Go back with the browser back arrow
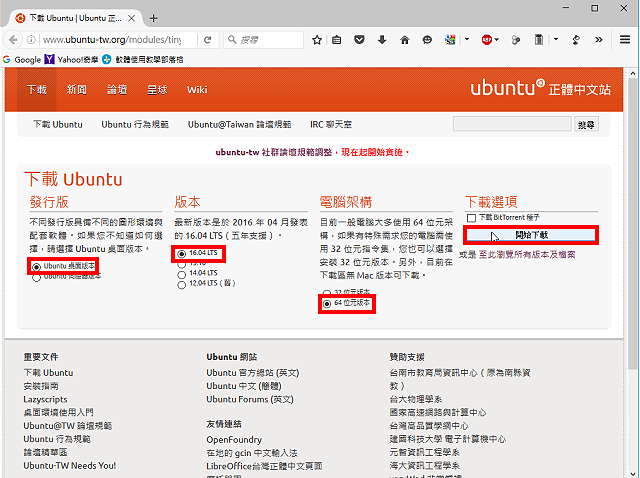 [x=13, y=40]
